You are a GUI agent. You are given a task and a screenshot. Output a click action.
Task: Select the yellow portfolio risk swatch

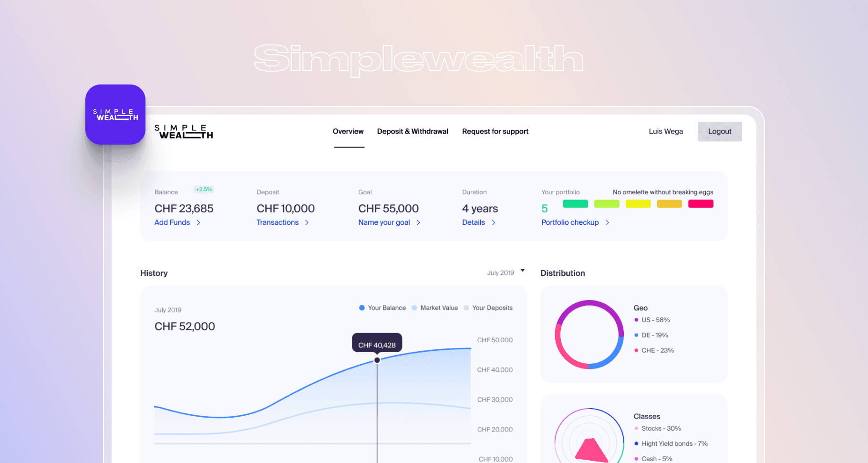click(638, 204)
